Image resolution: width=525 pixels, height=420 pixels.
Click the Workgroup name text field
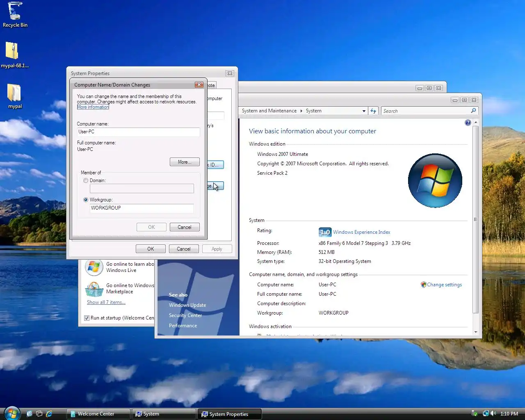(142, 208)
